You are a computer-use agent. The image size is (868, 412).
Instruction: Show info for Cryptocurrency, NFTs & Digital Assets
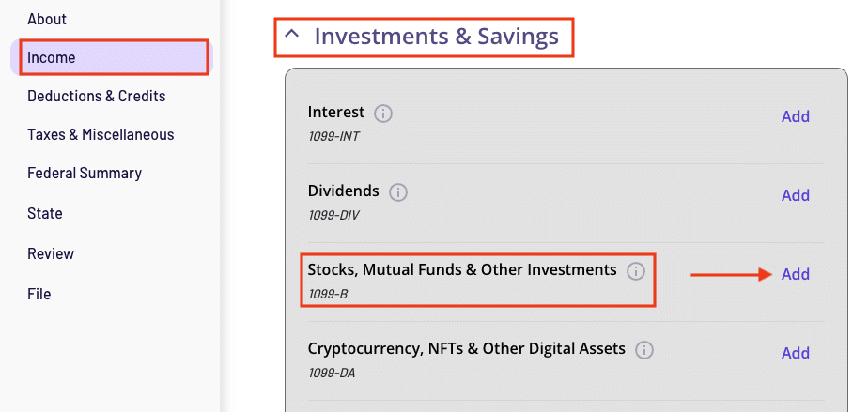point(644,350)
